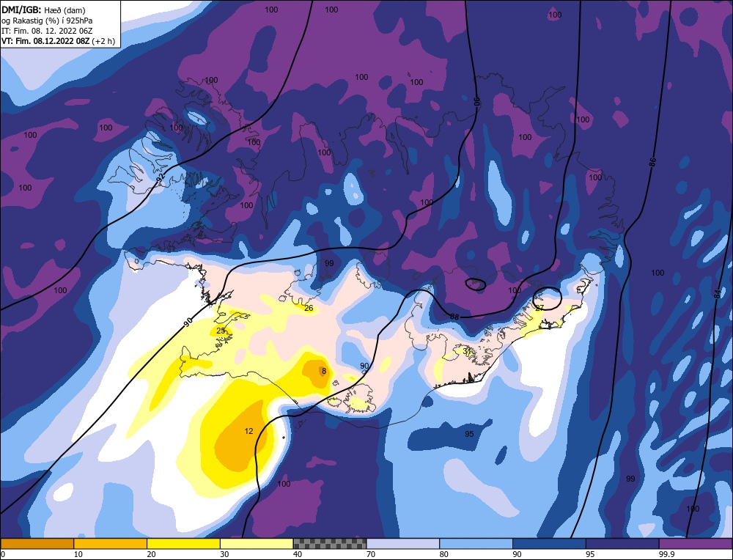Click the humidity minimum value '8' on map
This screenshot has height=560, width=733.
click(323, 371)
